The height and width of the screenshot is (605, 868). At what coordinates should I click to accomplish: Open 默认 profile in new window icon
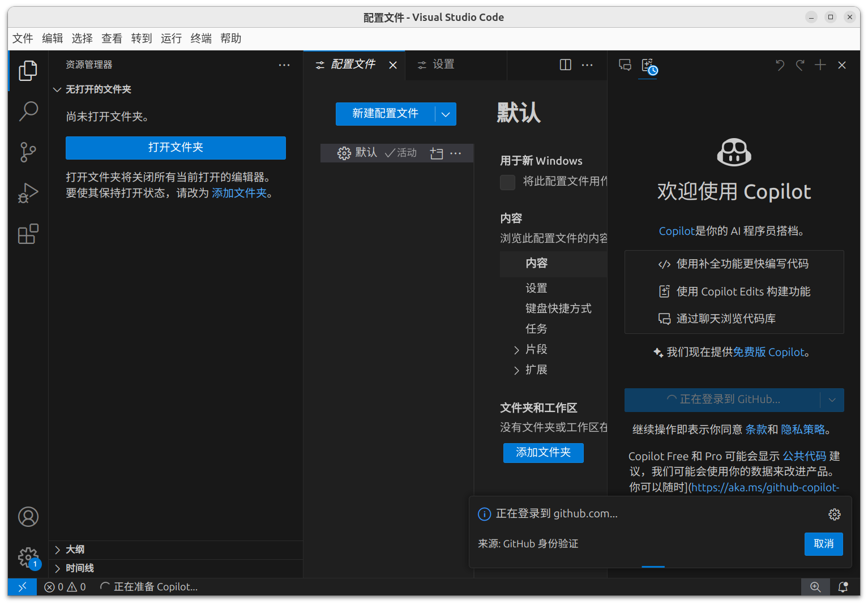[436, 153]
